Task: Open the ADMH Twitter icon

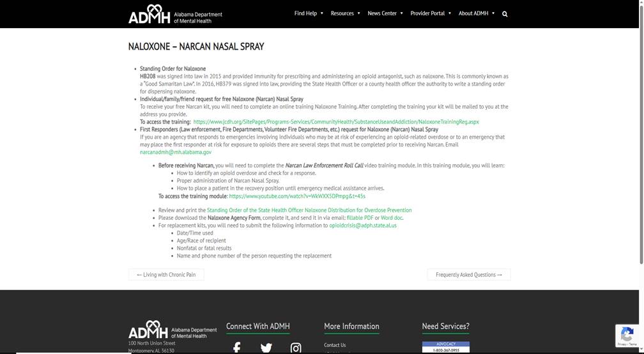Action: coord(266,348)
